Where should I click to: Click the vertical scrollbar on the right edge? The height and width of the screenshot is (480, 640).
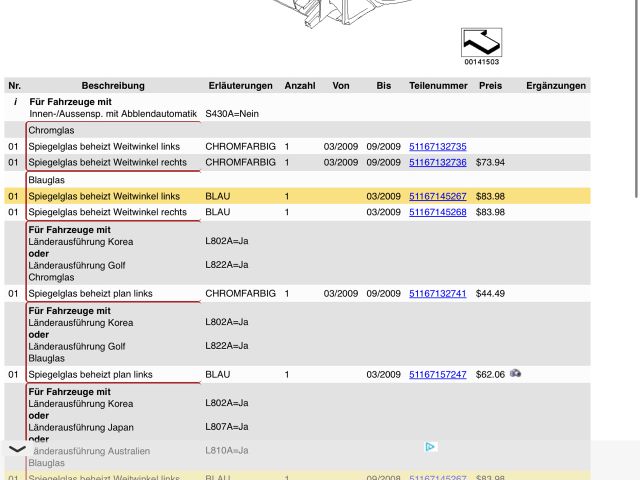pos(636,100)
